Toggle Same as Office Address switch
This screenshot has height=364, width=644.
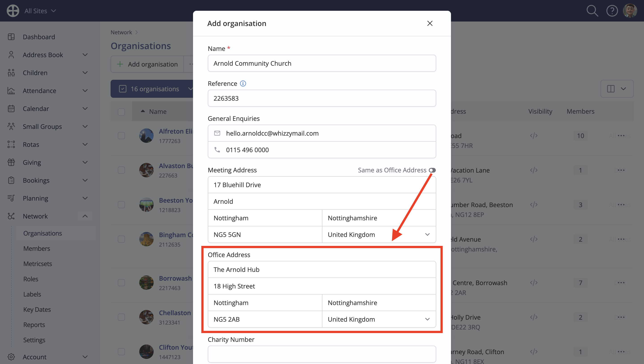(x=432, y=170)
